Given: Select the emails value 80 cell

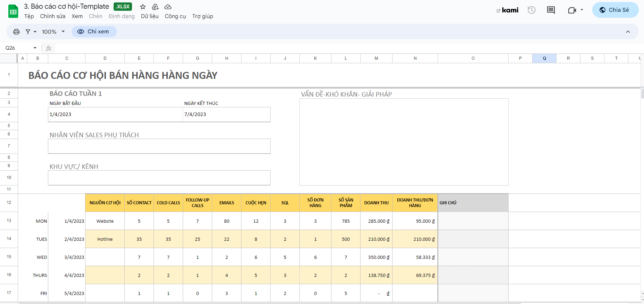Looking at the screenshot, I should point(226,221).
